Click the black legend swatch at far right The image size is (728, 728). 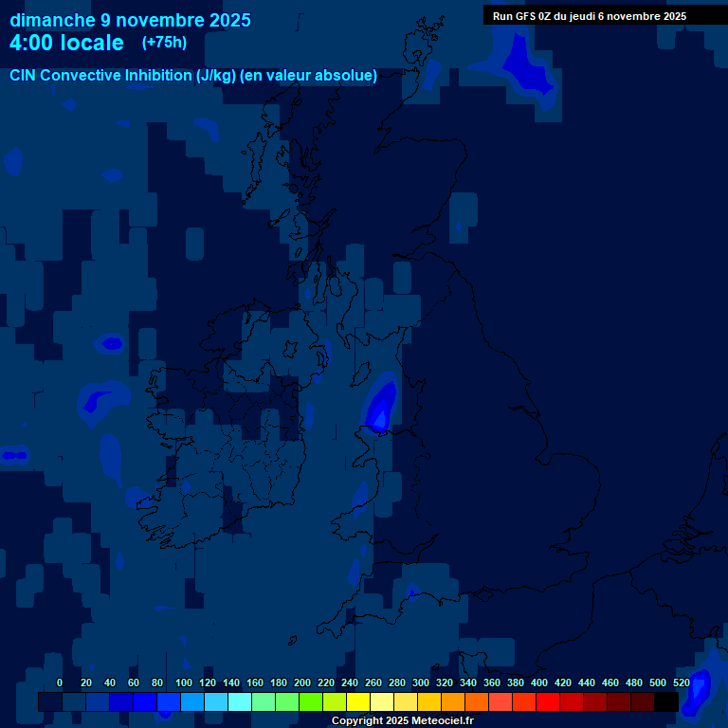(x=666, y=702)
